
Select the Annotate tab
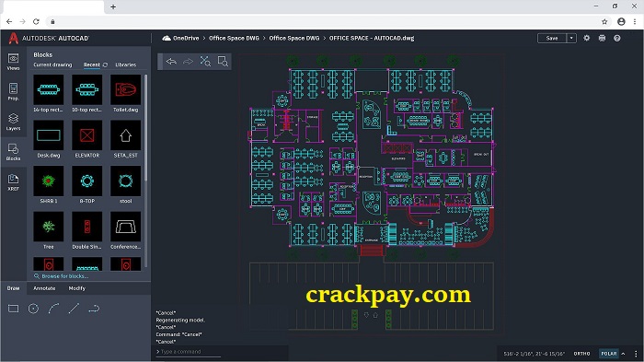[x=44, y=288]
